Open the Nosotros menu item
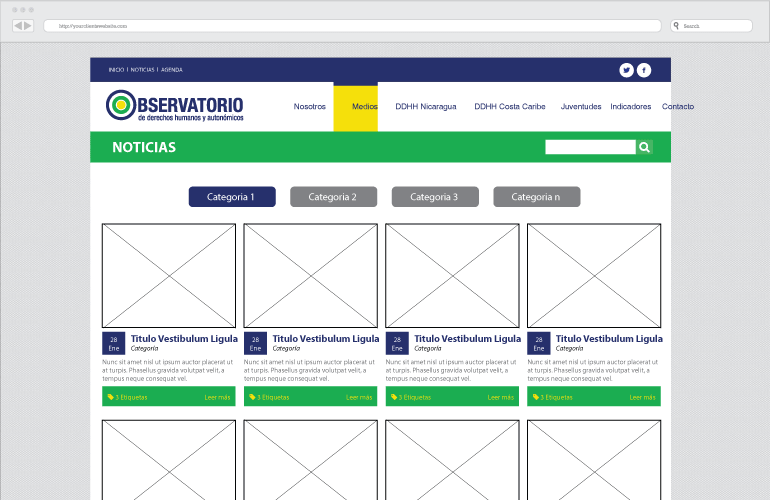 tap(310, 106)
